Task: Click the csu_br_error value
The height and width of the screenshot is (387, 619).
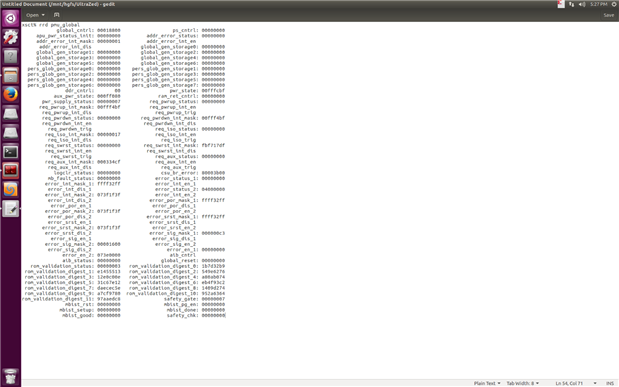Action: 213,173
